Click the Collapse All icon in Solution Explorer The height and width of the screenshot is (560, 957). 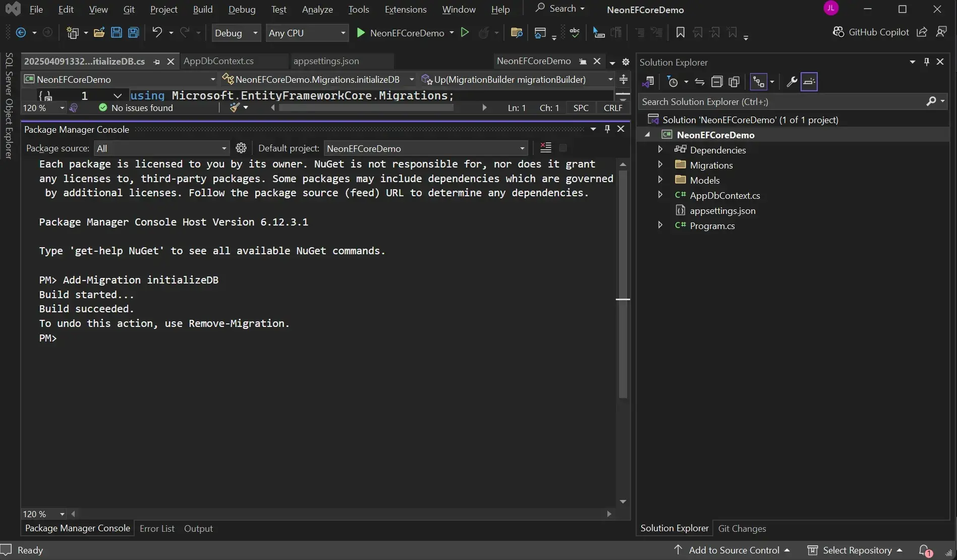(x=717, y=82)
